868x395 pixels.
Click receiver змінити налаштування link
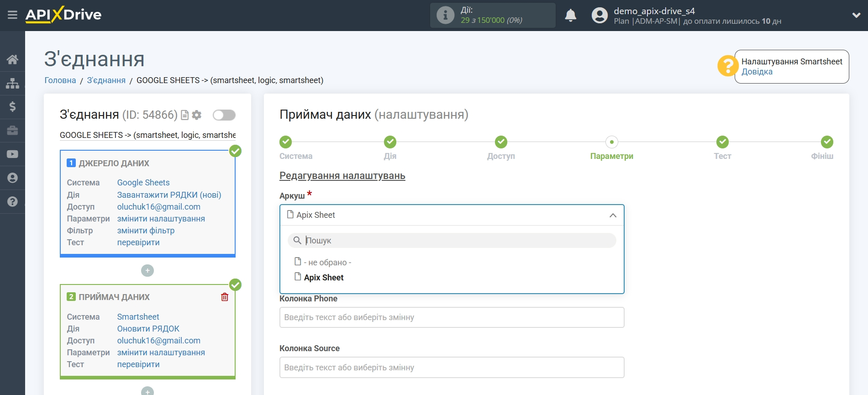[161, 353]
